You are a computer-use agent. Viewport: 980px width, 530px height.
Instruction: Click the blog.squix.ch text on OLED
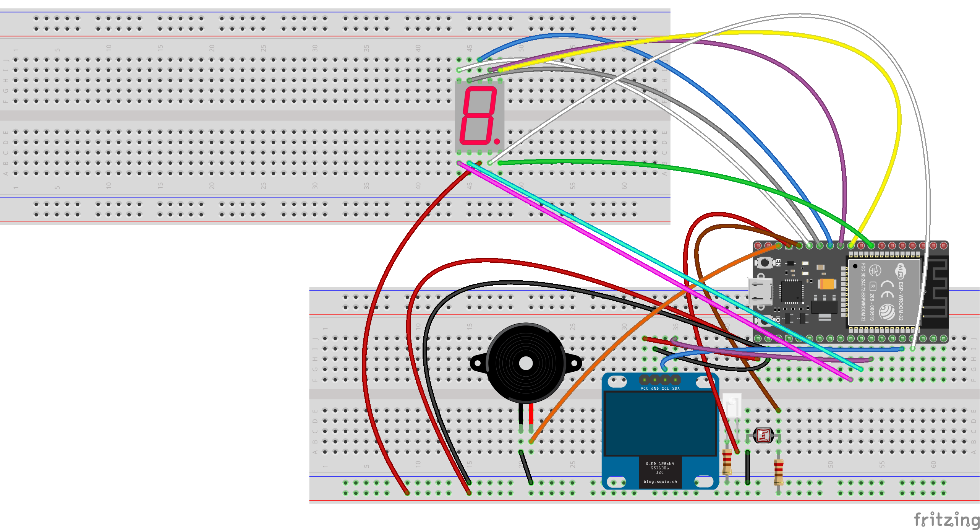click(660, 482)
